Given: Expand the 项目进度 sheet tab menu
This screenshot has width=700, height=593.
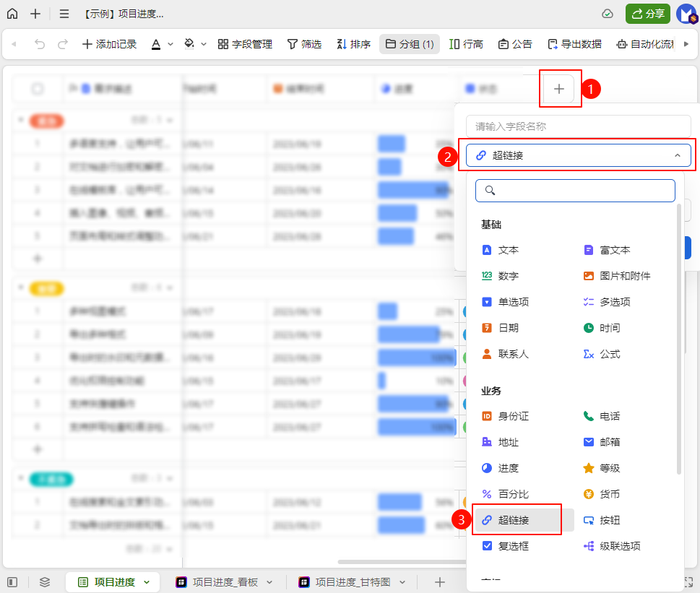Looking at the screenshot, I should pos(147,581).
